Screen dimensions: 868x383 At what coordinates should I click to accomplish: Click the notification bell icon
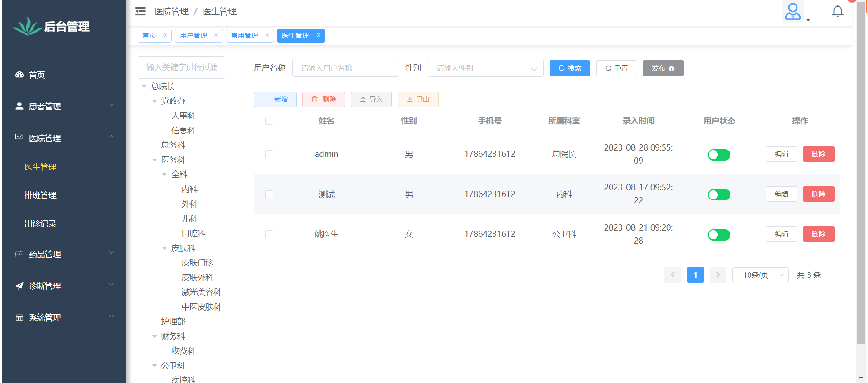[838, 11]
